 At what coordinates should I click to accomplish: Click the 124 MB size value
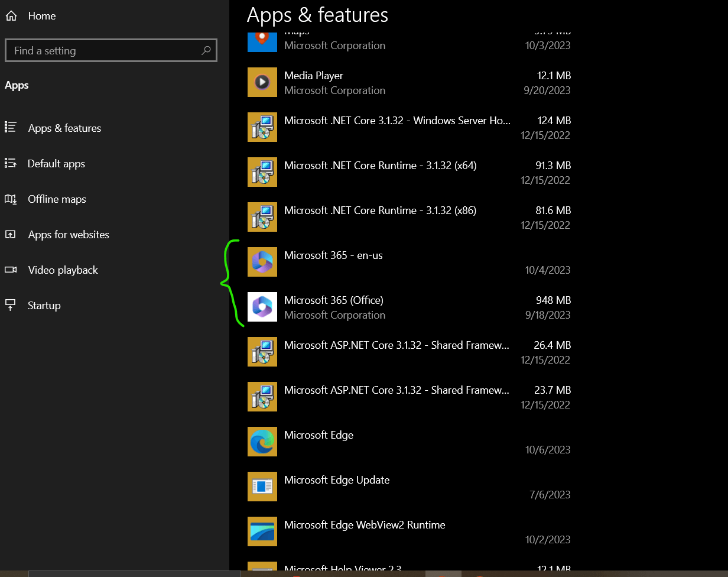(x=554, y=121)
